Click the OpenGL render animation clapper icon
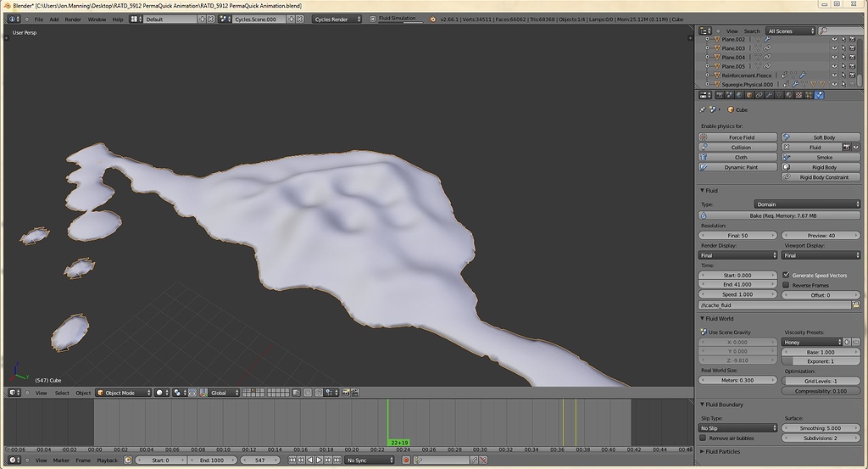The height and width of the screenshot is (469, 868). [x=355, y=393]
